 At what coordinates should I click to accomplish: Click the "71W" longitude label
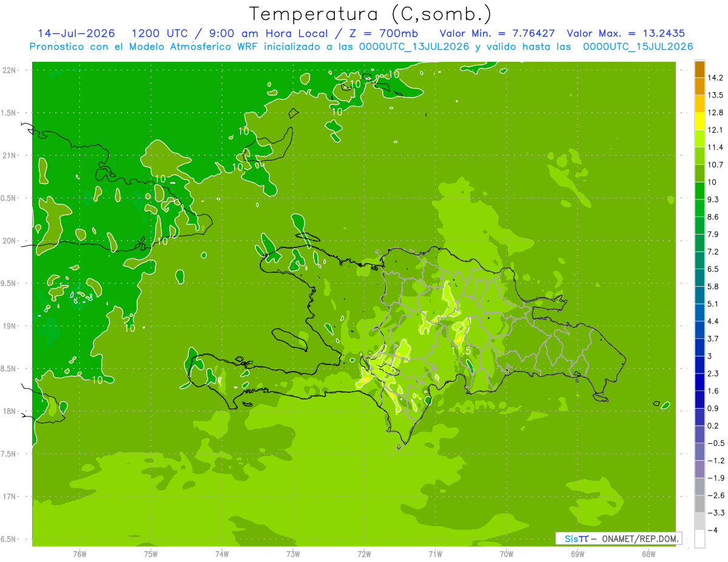click(435, 554)
